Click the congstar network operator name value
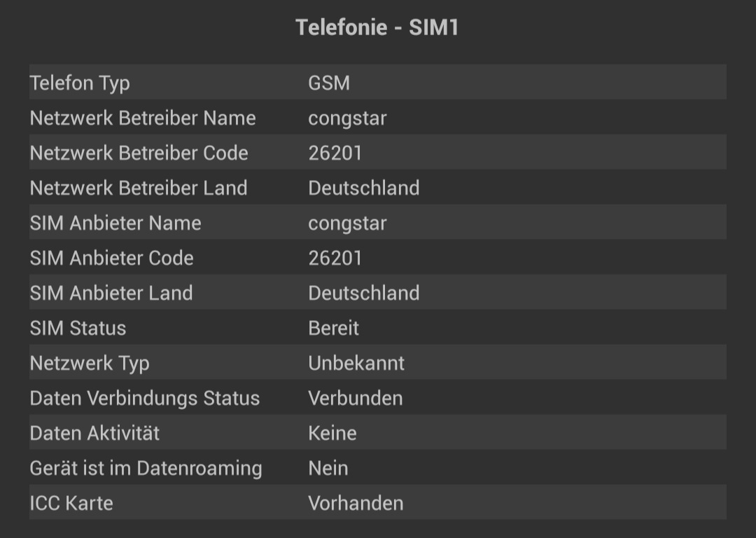The image size is (756, 538). 347,118
